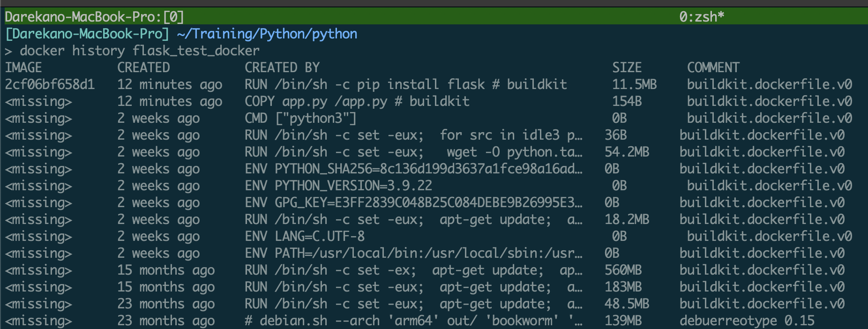The width and height of the screenshot is (868, 329).
Task: Click 0B size in the CMD python3 row
Action: [620, 118]
